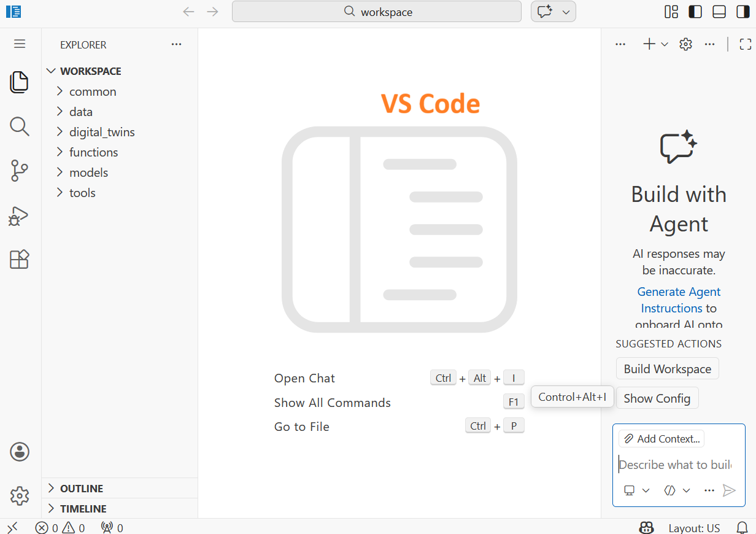Expand the models folder
756x534 pixels.
click(x=120, y=172)
